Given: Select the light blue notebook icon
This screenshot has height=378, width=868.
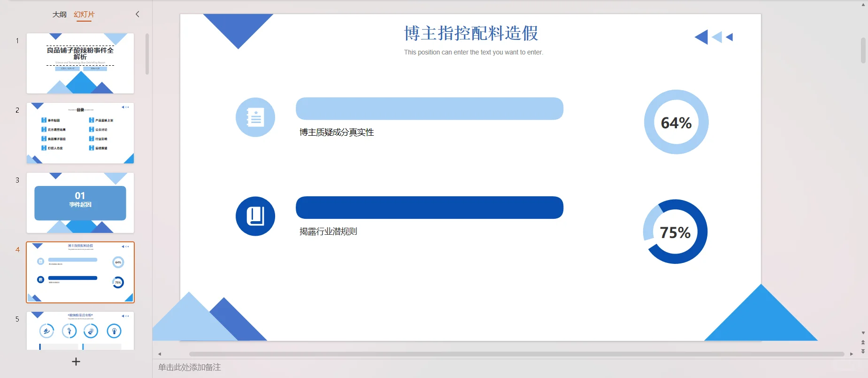Looking at the screenshot, I should tap(255, 117).
